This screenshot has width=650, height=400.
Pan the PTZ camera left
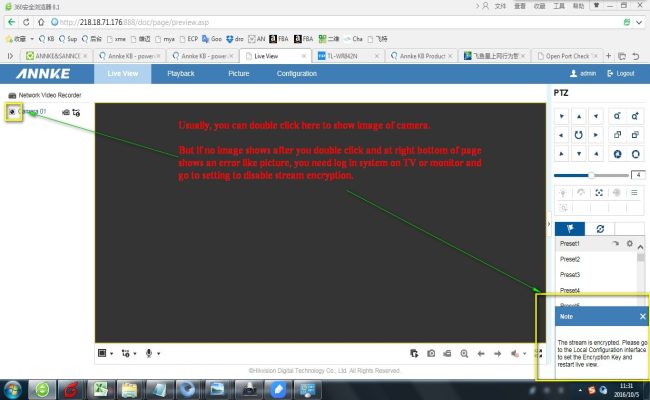(560, 134)
